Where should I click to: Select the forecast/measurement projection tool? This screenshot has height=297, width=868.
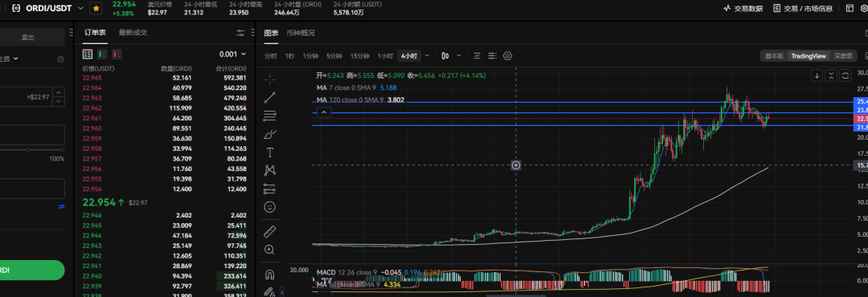[269, 189]
